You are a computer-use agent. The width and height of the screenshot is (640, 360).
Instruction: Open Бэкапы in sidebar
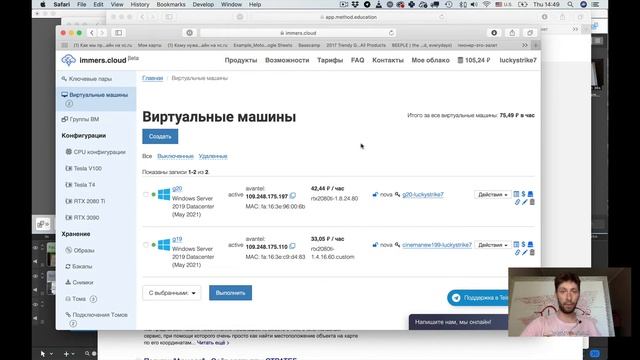(79, 266)
